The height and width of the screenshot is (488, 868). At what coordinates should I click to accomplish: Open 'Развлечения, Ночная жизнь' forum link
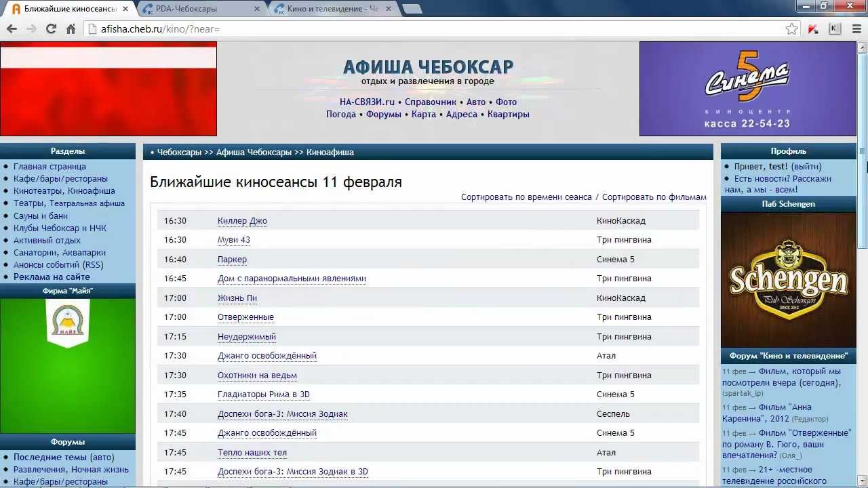(71, 470)
